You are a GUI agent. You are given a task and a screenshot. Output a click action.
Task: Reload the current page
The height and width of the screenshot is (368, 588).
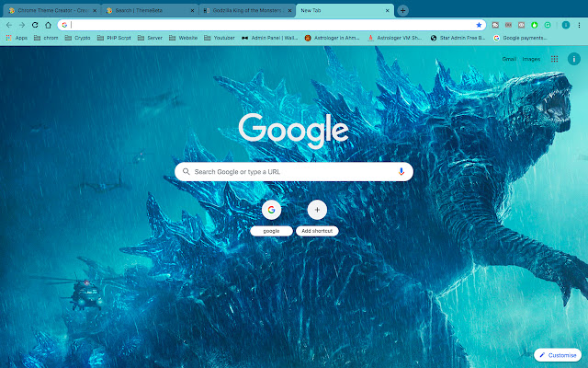click(35, 25)
